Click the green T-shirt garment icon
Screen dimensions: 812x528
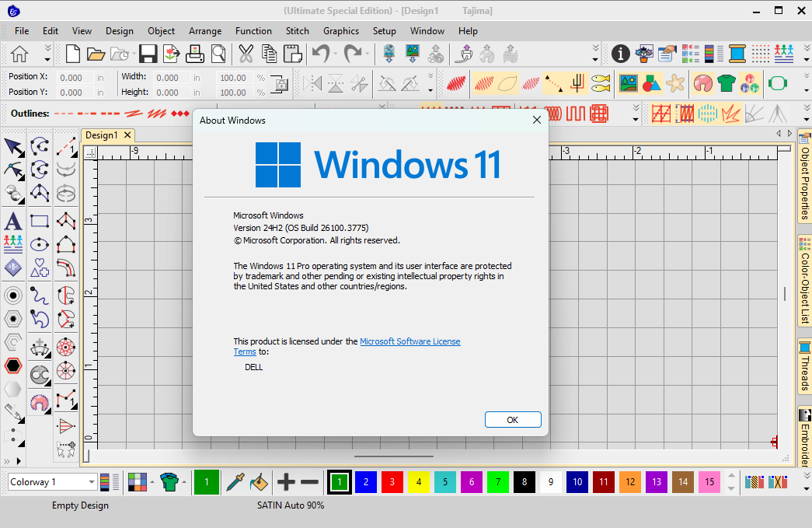tap(728, 83)
